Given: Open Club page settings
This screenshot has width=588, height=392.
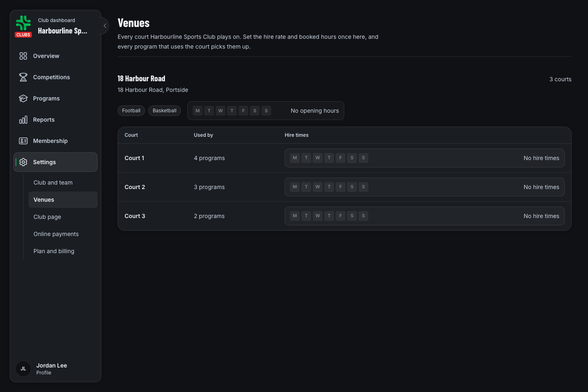Looking at the screenshot, I should pos(63,217).
